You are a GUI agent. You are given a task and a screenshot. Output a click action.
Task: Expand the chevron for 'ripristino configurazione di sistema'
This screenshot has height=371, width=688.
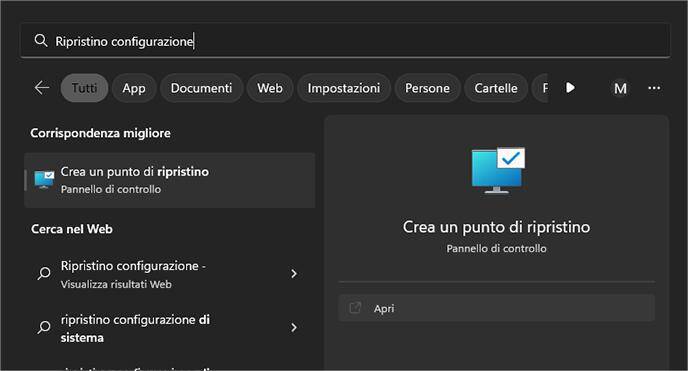pos(294,328)
